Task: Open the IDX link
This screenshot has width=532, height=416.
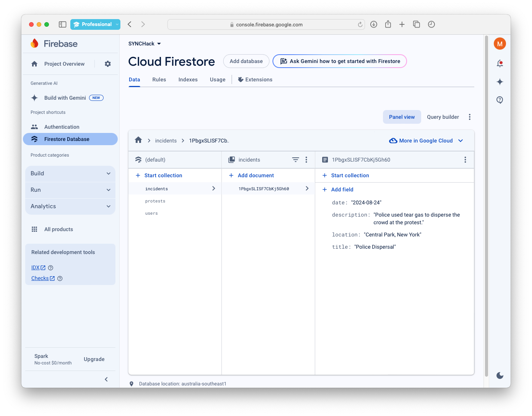Action: tap(38, 268)
